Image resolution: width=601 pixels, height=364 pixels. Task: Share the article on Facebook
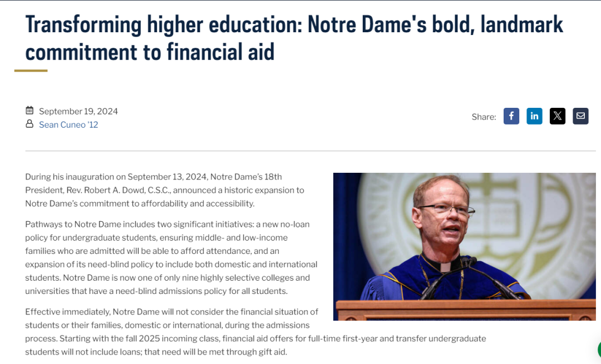tap(511, 116)
